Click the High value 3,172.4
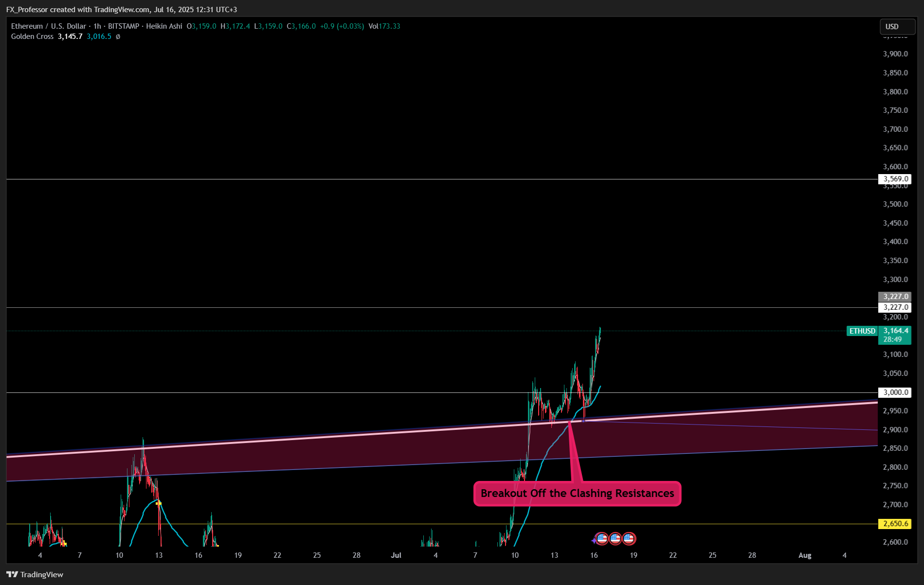The height and width of the screenshot is (585, 924). [238, 26]
